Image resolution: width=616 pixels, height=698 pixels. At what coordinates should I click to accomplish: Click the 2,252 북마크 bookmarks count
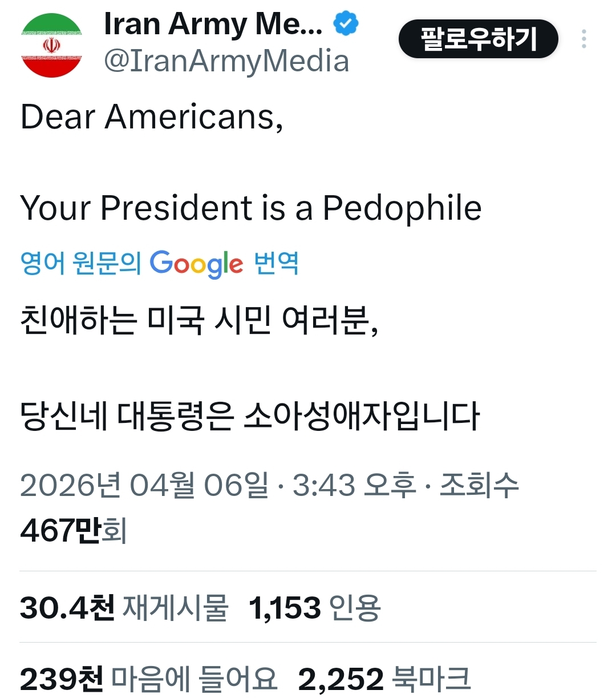(x=384, y=679)
